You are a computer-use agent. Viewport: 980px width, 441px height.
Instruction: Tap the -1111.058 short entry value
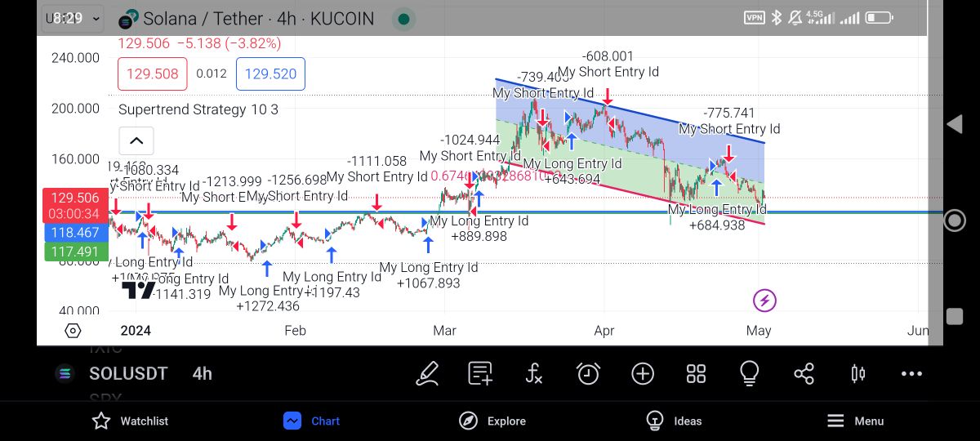point(376,161)
